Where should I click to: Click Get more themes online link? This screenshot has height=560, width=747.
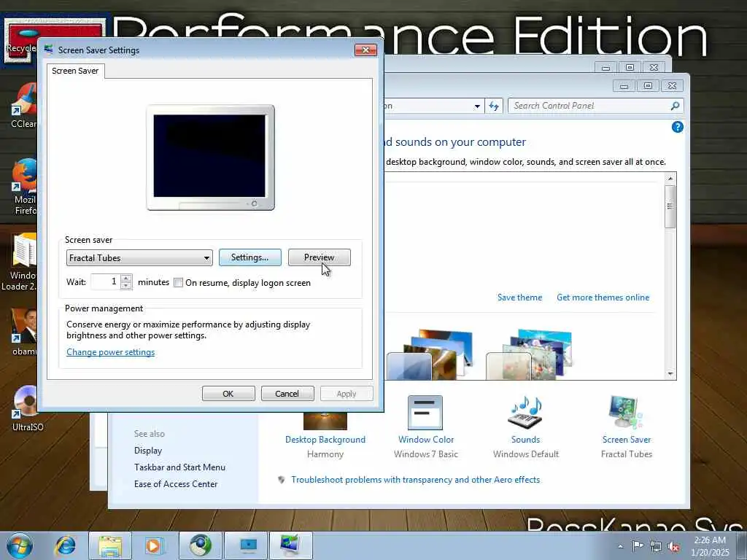[603, 297]
